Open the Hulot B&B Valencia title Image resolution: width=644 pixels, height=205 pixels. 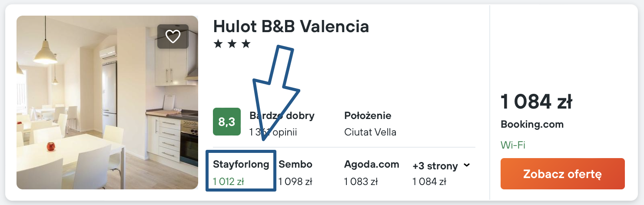291,27
